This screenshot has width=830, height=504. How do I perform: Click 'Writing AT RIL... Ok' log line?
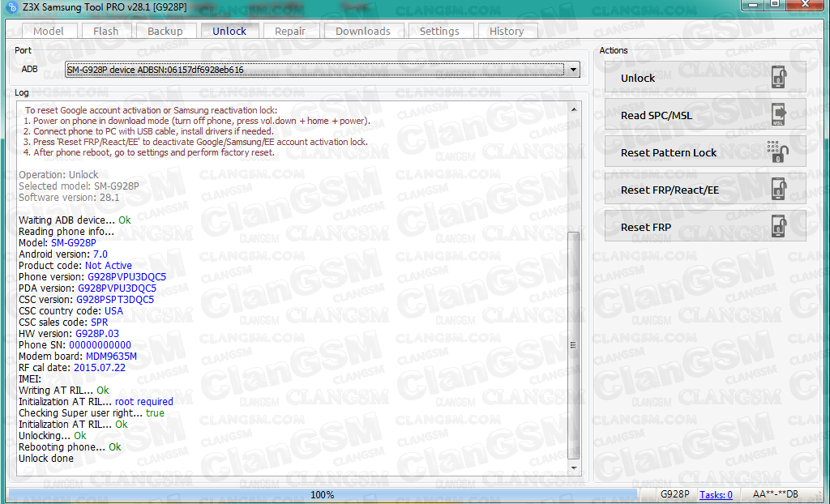click(x=63, y=391)
